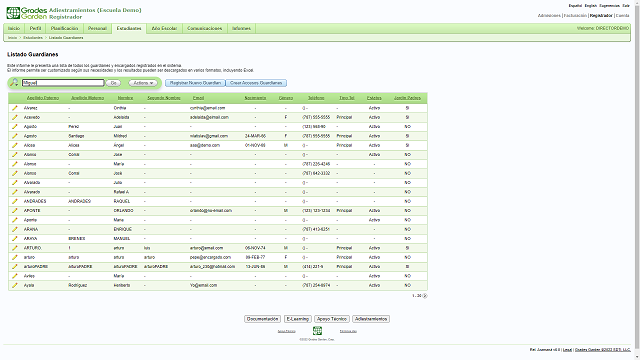The width and height of the screenshot is (640, 360).
Task: Sort by Nacimiento column header
Action: [256, 98]
